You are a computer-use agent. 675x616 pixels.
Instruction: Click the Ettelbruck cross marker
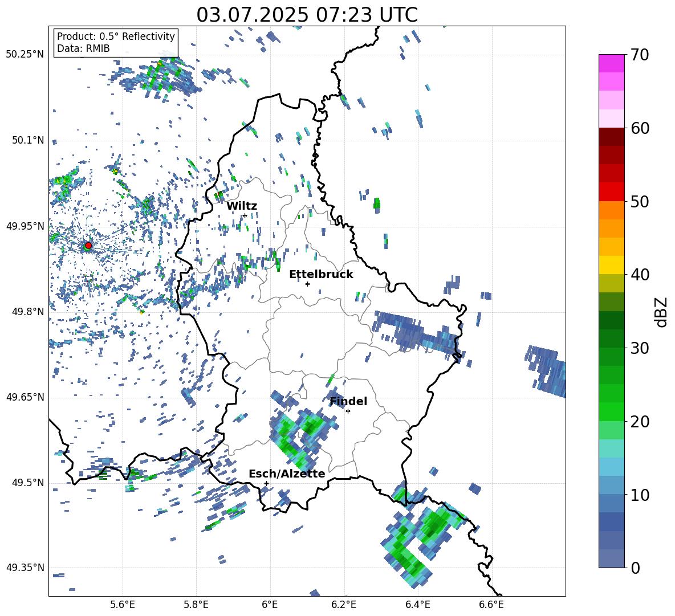click(x=307, y=284)
